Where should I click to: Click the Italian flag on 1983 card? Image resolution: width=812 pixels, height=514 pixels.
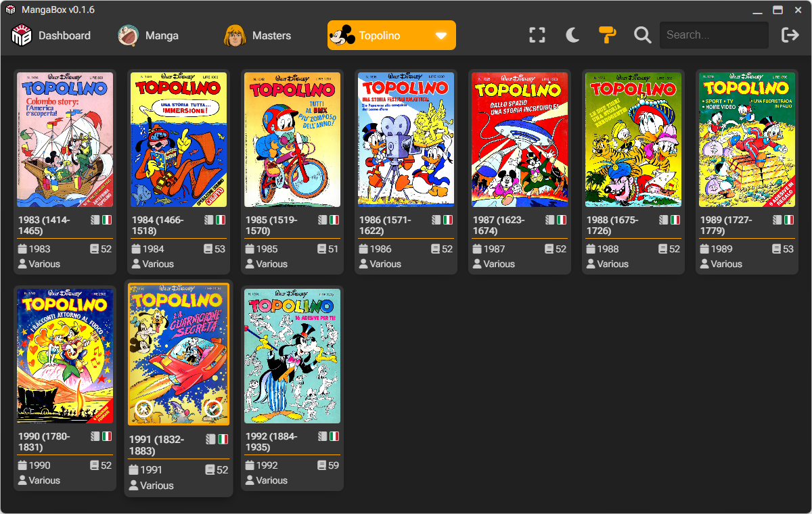(107, 220)
